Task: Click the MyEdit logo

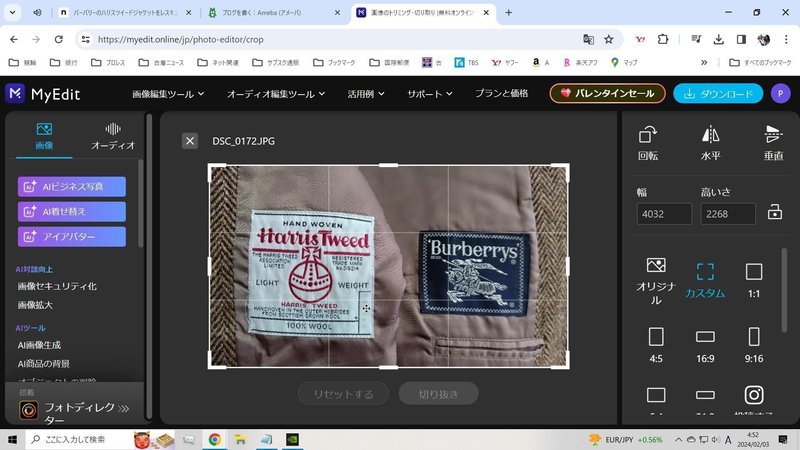Action: coord(43,94)
